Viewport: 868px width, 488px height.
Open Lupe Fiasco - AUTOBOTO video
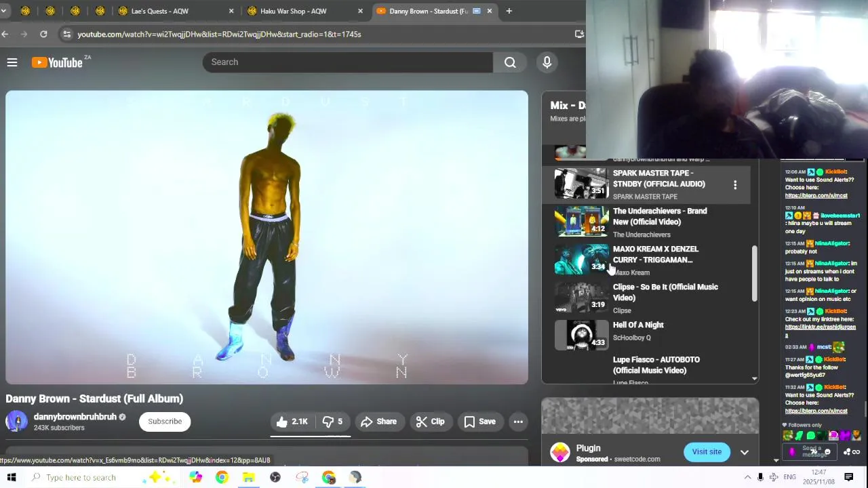tap(656, 365)
